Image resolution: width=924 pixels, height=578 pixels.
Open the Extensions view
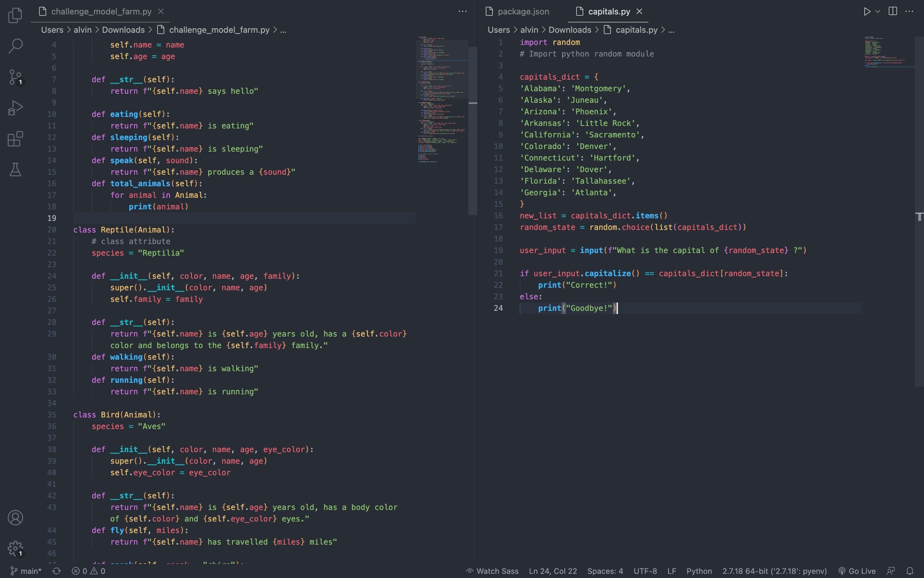(15, 139)
